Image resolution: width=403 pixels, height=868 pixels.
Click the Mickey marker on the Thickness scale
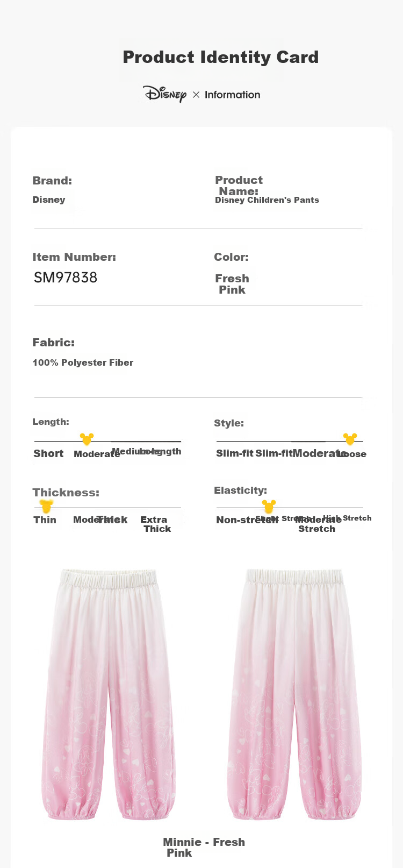coord(46,506)
